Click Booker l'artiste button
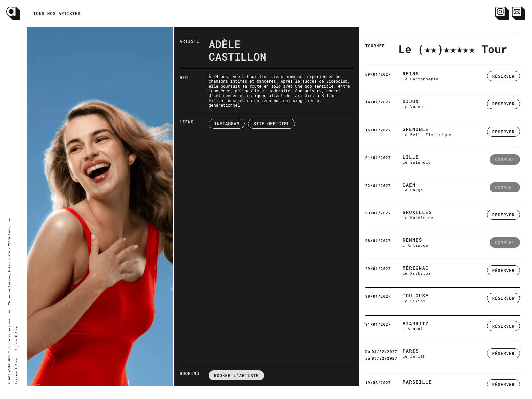The width and height of the screenshot is (532, 399). click(236, 375)
